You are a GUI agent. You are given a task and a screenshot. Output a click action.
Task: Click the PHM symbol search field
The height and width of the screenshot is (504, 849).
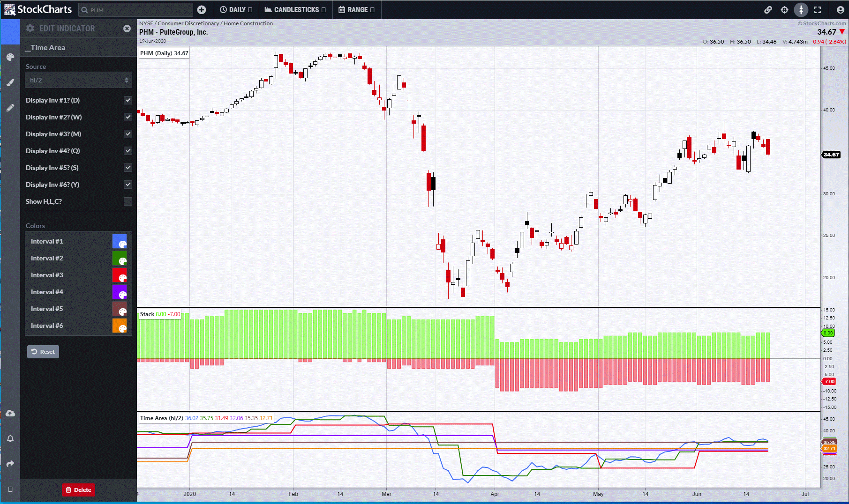(x=136, y=10)
